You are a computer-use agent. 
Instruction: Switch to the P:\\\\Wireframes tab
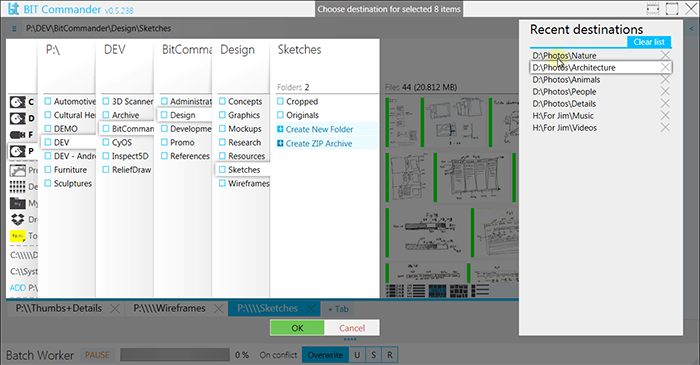coord(170,308)
